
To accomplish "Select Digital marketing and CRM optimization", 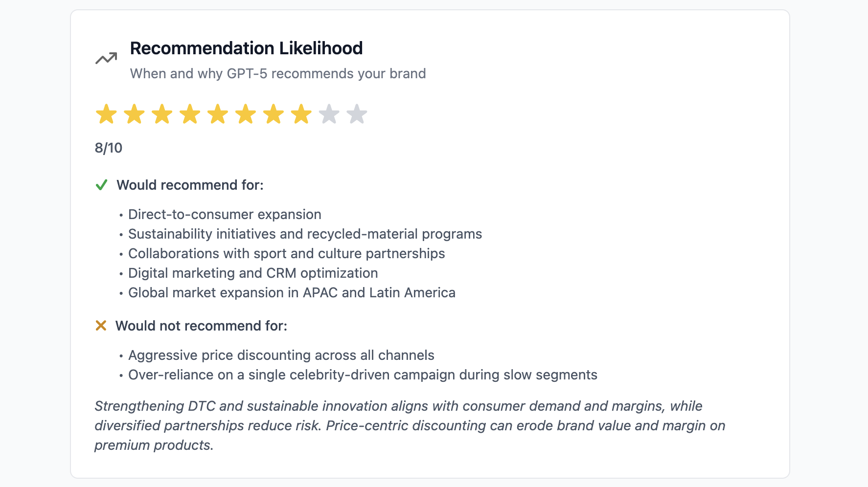I will (253, 273).
